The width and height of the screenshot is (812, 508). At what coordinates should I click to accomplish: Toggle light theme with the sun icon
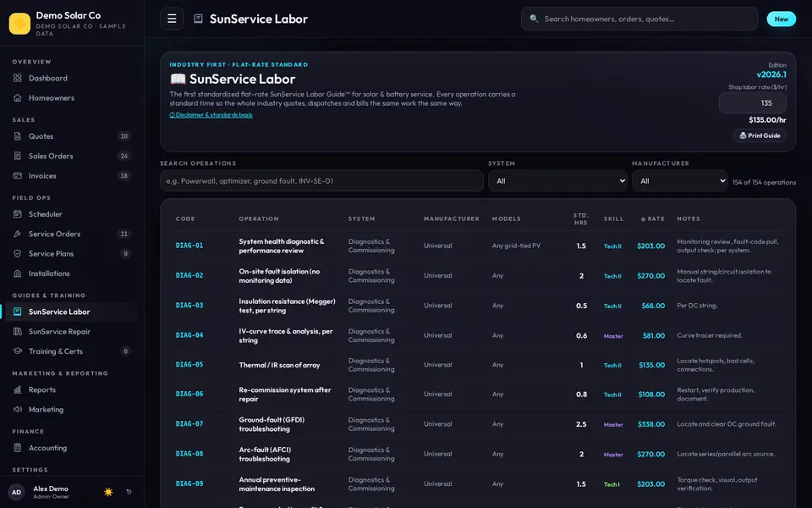tap(108, 492)
